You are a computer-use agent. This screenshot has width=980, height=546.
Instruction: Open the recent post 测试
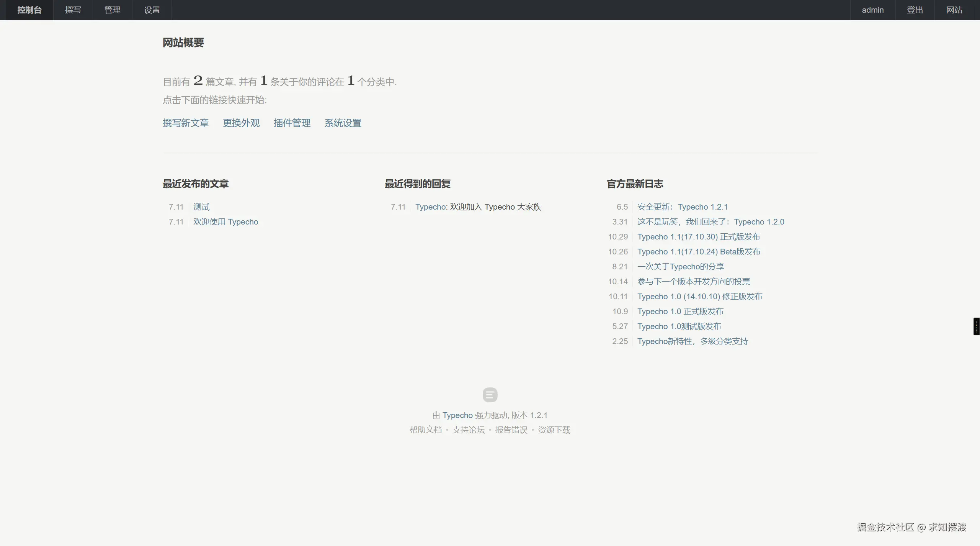pos(201,207)
